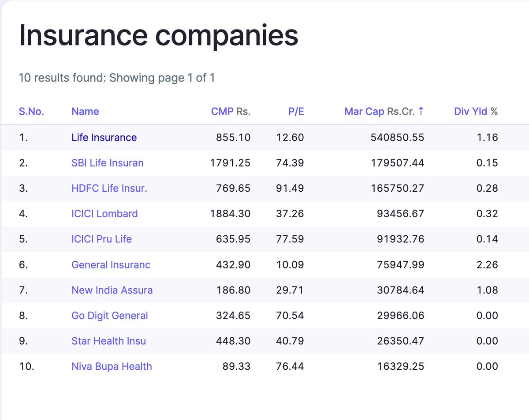Select Go Digit General dividend yield 0.00

coord(487,316)
